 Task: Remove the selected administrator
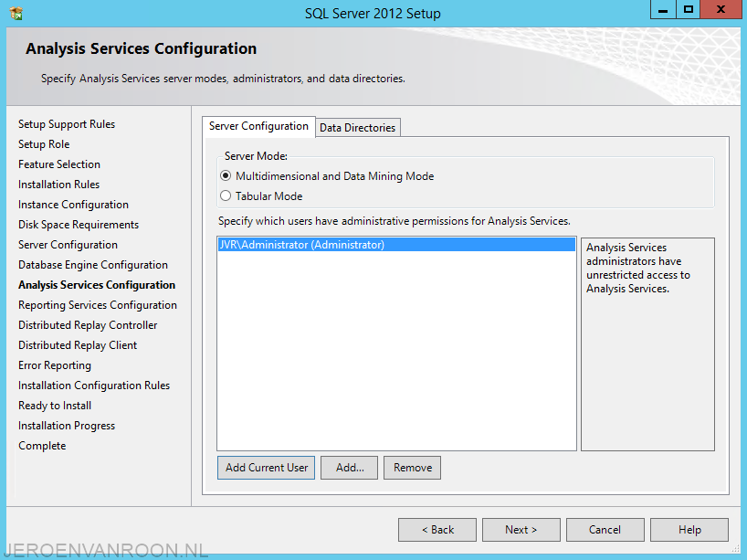[412, 468]
